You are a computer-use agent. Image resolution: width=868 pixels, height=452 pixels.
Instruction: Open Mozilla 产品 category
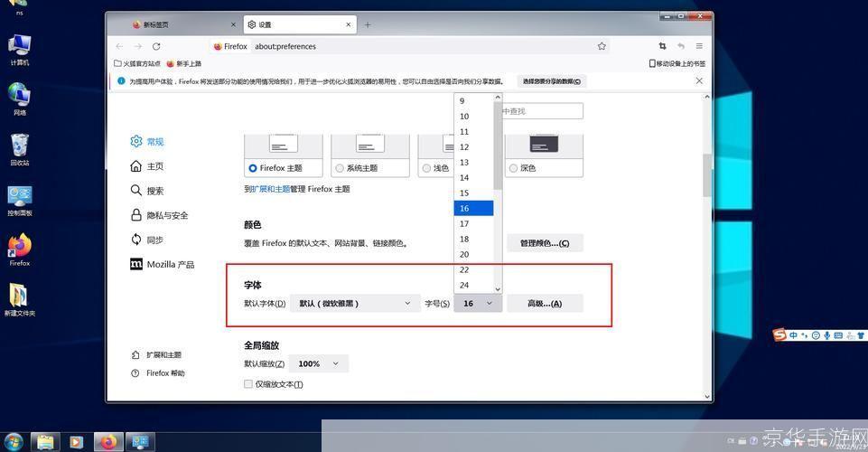tap(163, 264)
